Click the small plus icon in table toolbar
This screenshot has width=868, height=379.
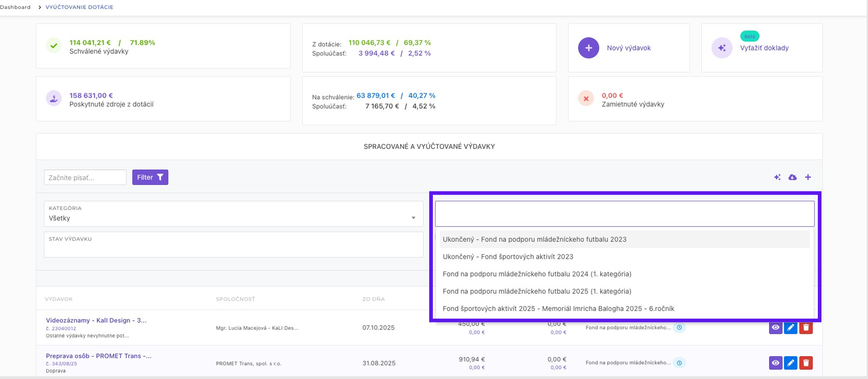(x=808, y=177)
